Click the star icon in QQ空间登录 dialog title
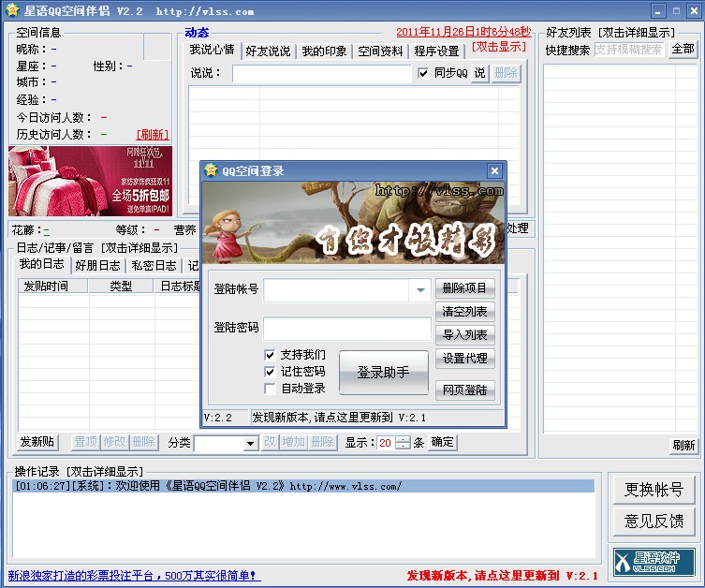 pos(211,170)
